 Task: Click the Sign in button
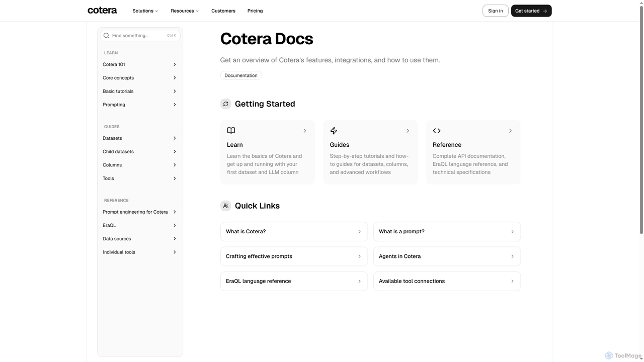pyautogui.click(x=496, y=11)
